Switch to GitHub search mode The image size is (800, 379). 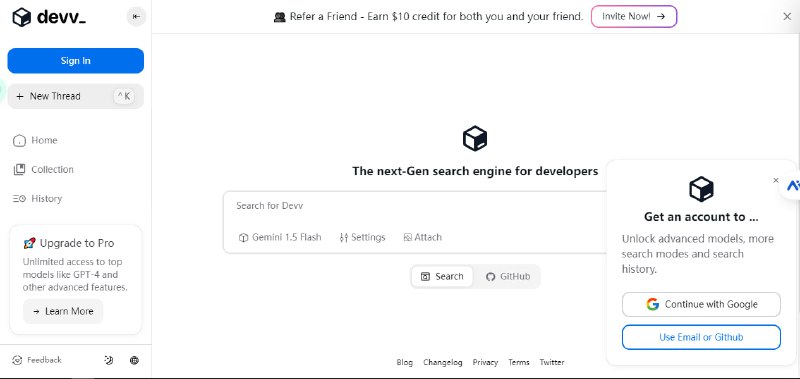pos(508,276)
